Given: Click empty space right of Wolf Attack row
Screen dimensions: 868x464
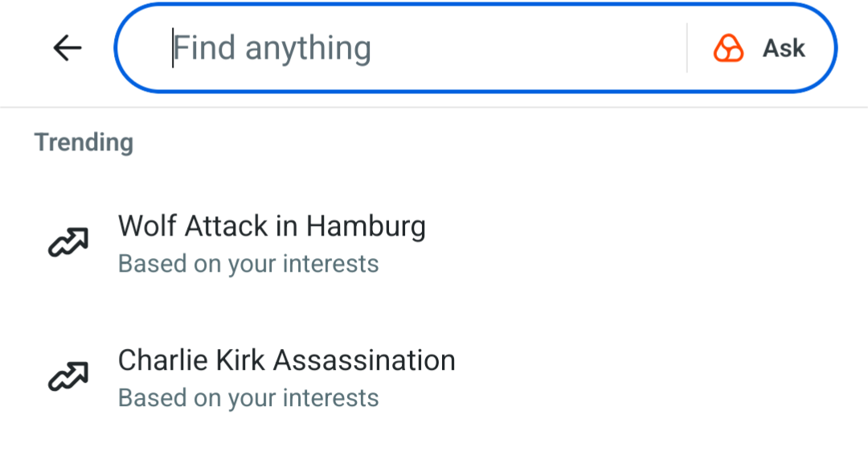Looking at the screenshot, I should tap(643, 242).
